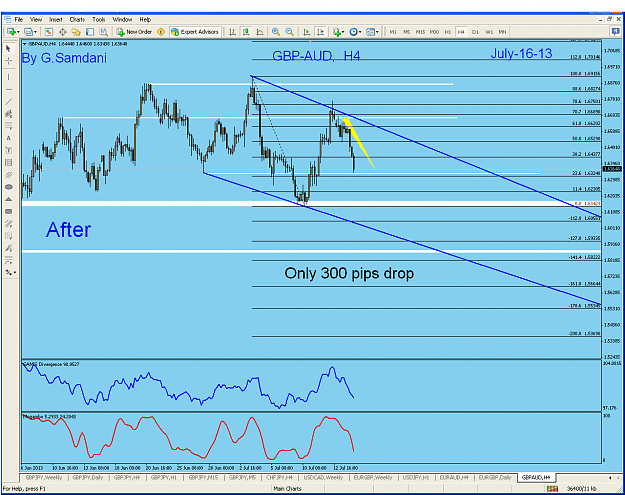Click the Periods clock icon
Image resolution: width=625 pixels, height=495 pixels.
pos(353,32)
